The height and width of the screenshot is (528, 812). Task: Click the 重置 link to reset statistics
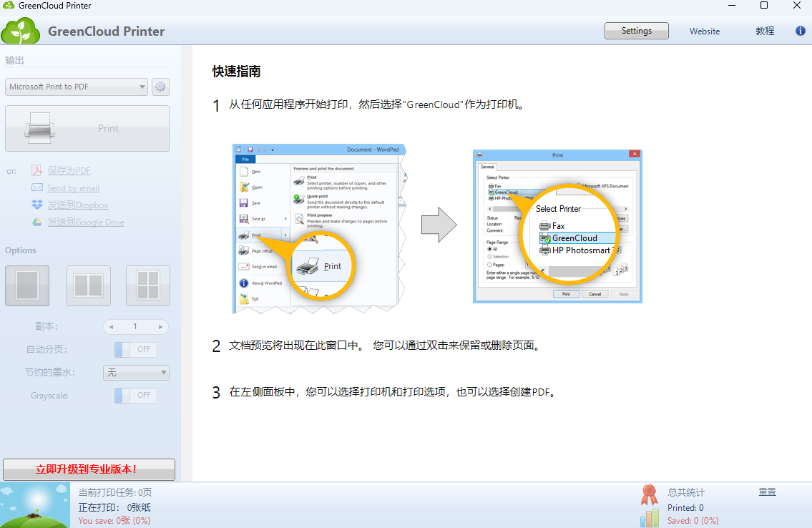pyautogui.click(x=767, y=492)
